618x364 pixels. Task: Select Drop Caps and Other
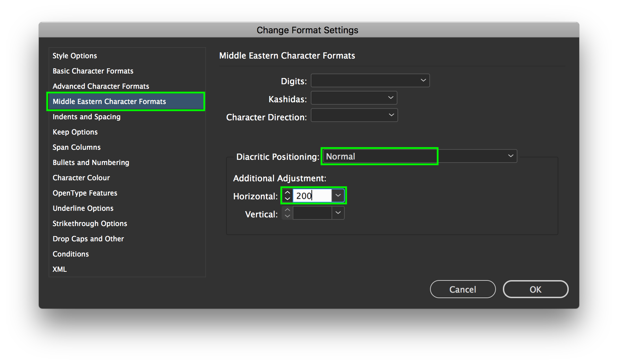(x=88, y=239)
